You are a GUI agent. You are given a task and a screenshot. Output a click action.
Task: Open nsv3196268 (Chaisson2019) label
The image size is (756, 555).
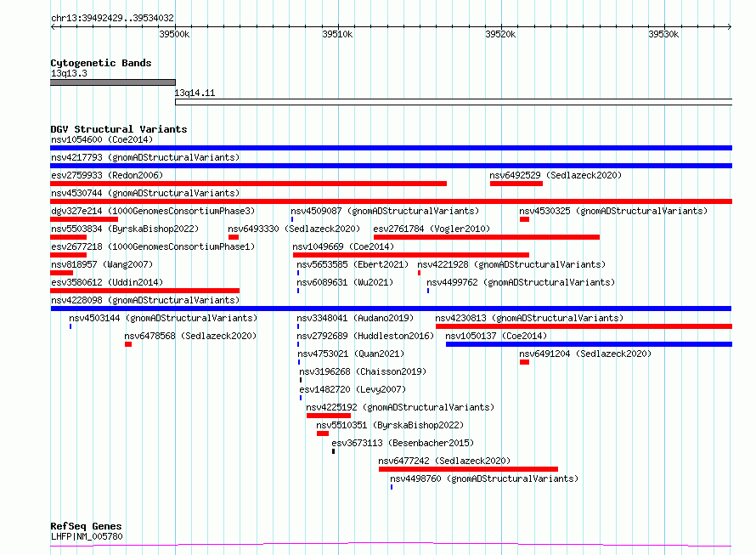point(363,371)
